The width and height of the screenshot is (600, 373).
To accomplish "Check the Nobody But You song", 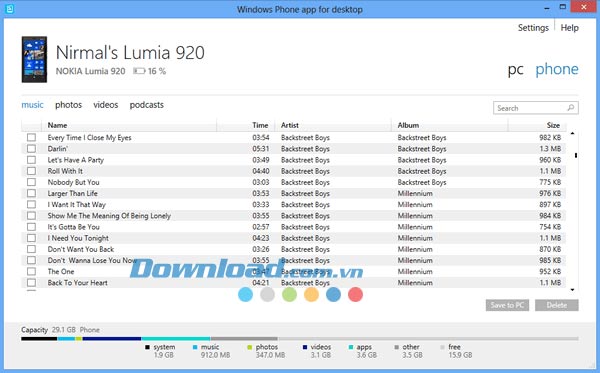I will (x=31, y=182).
